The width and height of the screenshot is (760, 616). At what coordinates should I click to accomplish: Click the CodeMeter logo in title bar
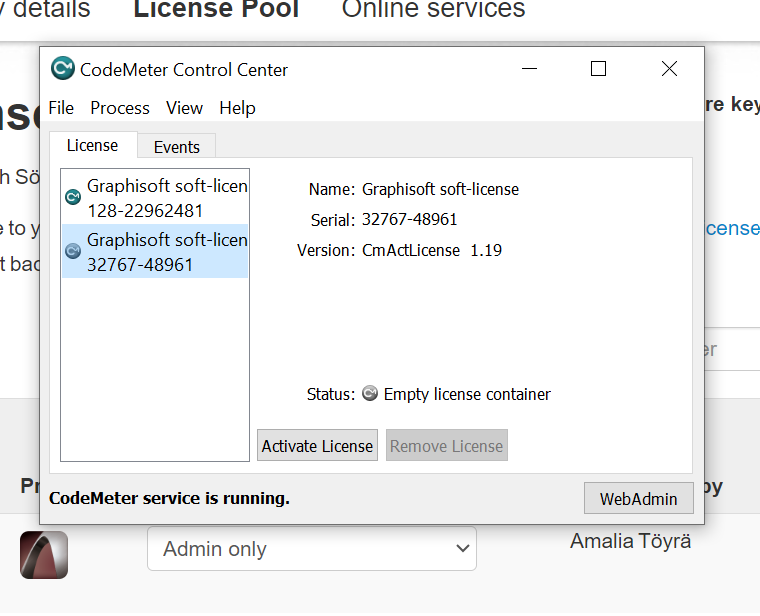63,69
